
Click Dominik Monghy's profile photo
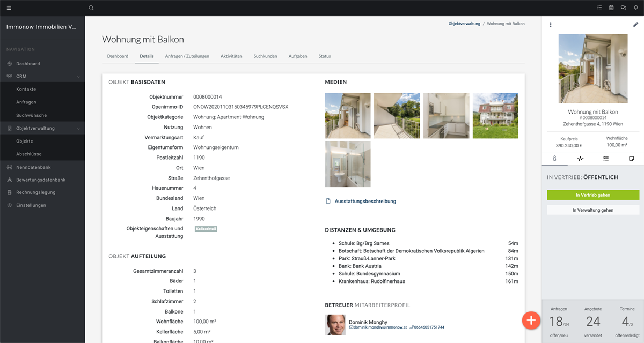[x=335, y=325]
